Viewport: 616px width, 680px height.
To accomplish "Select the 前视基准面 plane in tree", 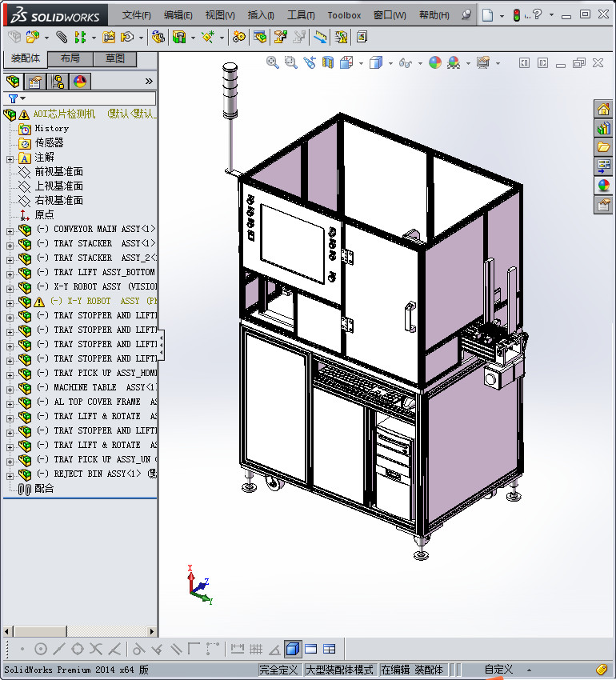I will (x=59, y=172).
